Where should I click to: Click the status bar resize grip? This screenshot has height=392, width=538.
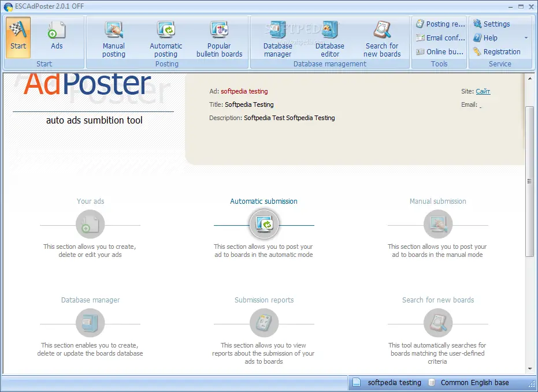point(532,385)
